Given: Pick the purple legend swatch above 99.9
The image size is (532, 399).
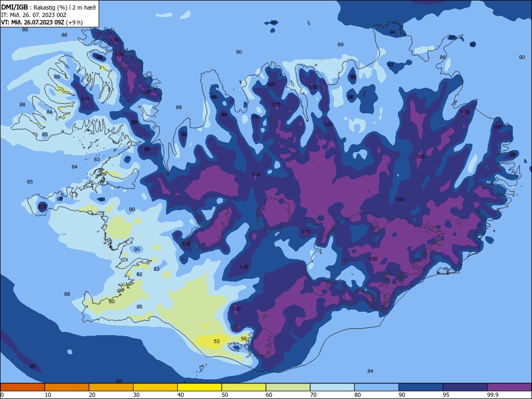Looking at the screenshot, I should tap(509, 387).
